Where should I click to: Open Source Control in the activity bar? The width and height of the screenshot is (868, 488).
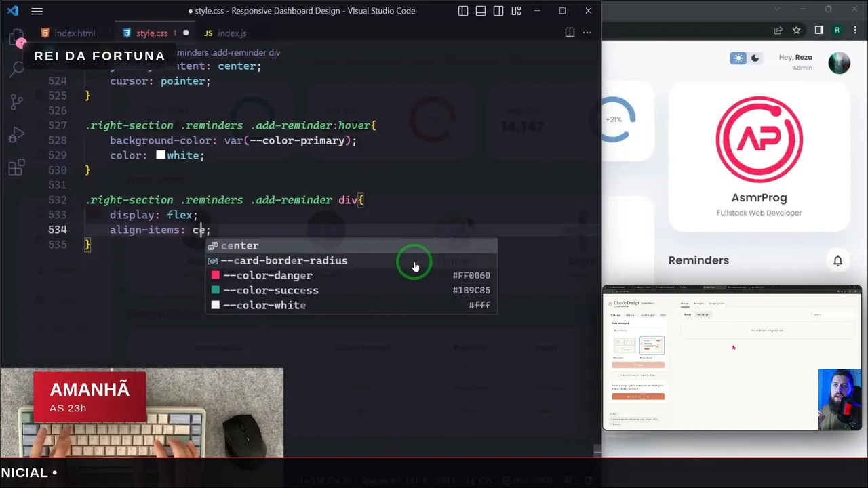pyautogui.click(x=17, y=102)
